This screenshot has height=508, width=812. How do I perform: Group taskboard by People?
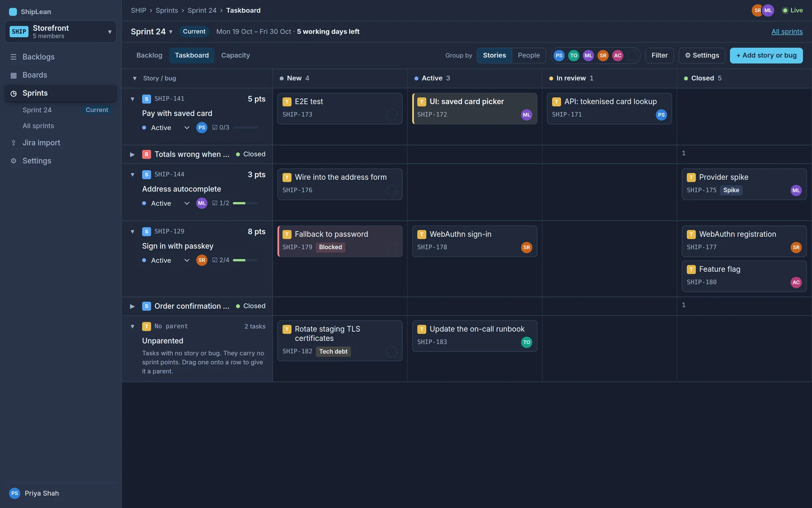[529, 55]
